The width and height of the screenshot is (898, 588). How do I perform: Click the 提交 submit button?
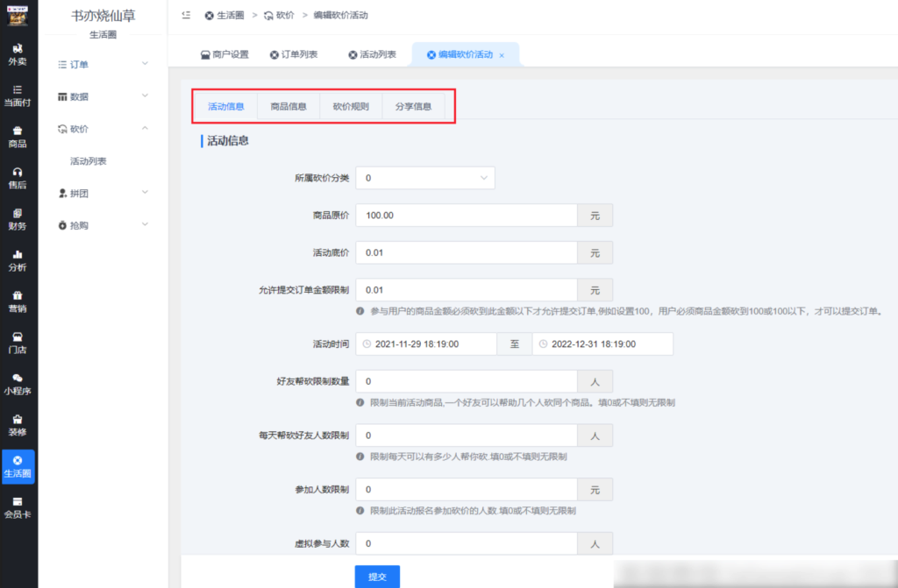(x=377, y=576)
